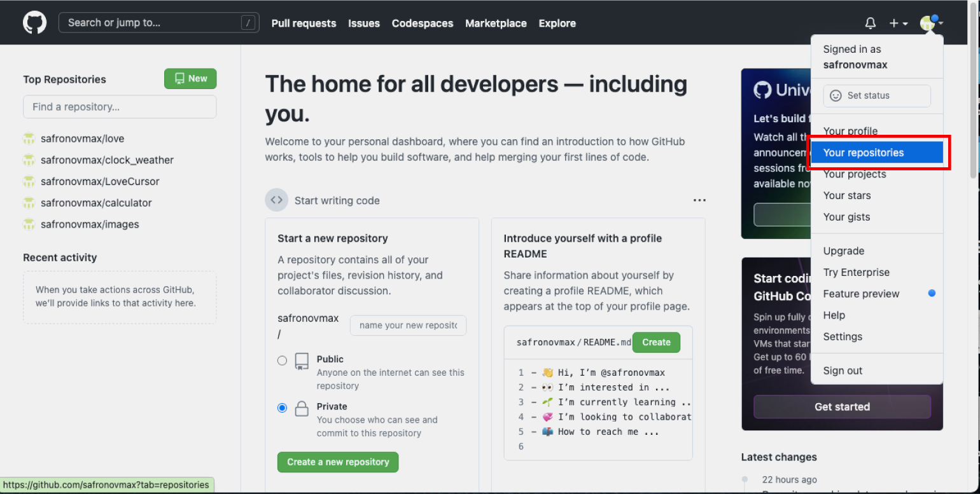Screen dimensions: 980x494
Task: Click the 'Top Repositories' heading
Action: pos(64,79)
